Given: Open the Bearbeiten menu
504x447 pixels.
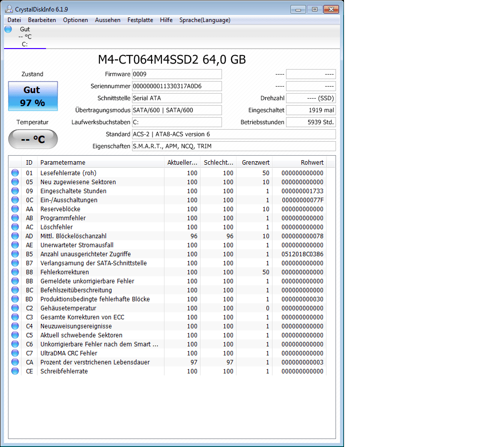Looking at the screenshot, I should [42, 20].
